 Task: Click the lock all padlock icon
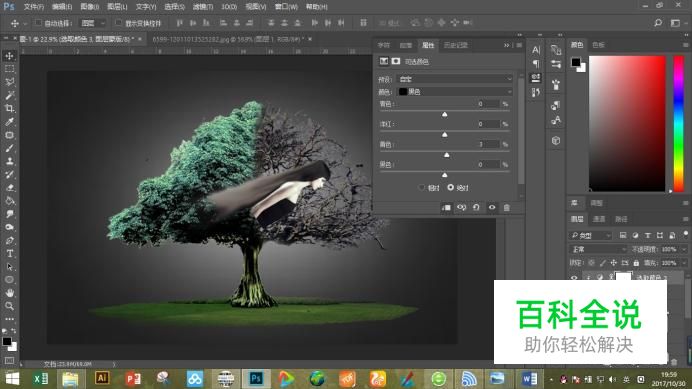636,263
